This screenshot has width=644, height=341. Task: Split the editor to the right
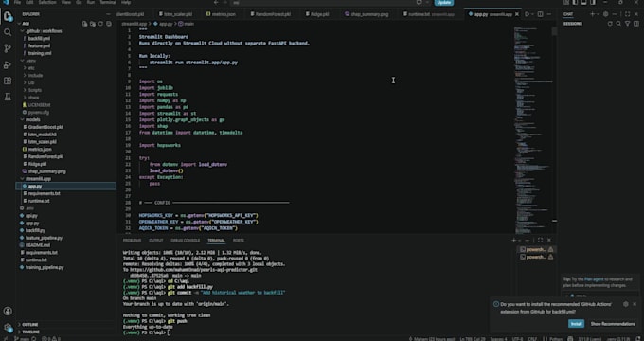click(x=540, y=14)
